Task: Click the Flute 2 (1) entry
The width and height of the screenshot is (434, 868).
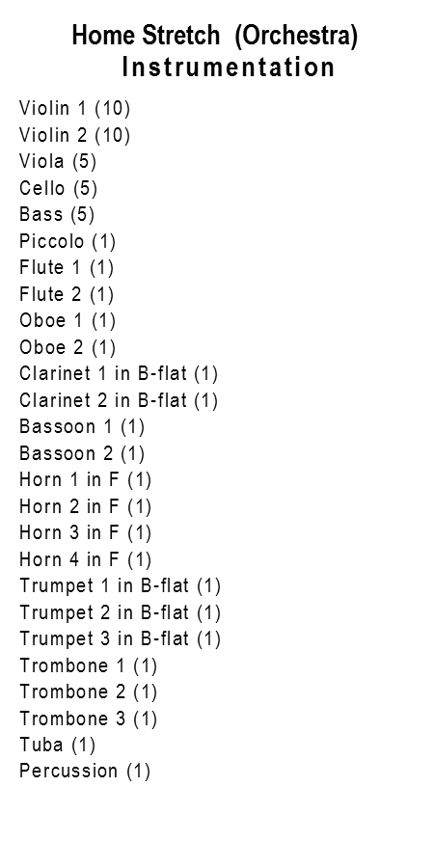Action: (67, 294)
